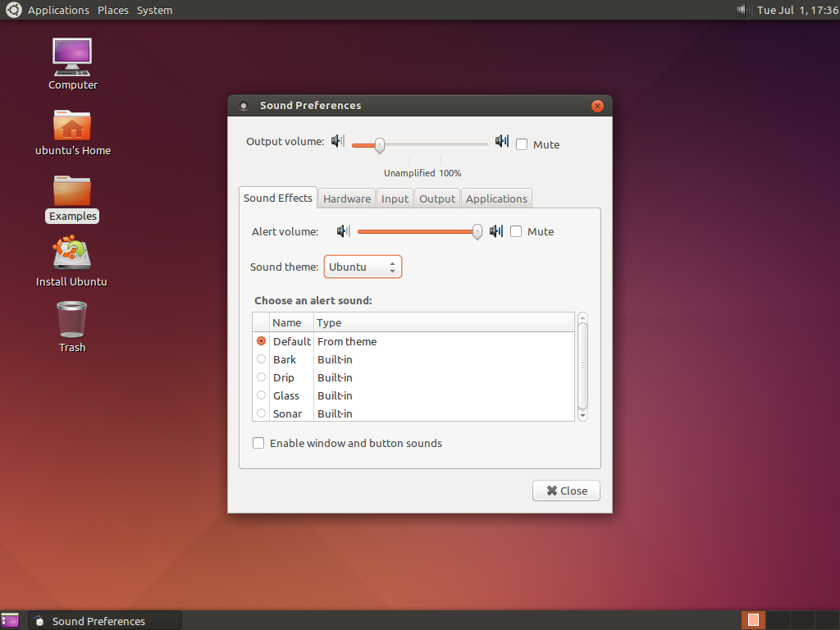Open the Computer icon on the desktop
Image resolution: width=840 pixels, height=630 pixels.
72,57
